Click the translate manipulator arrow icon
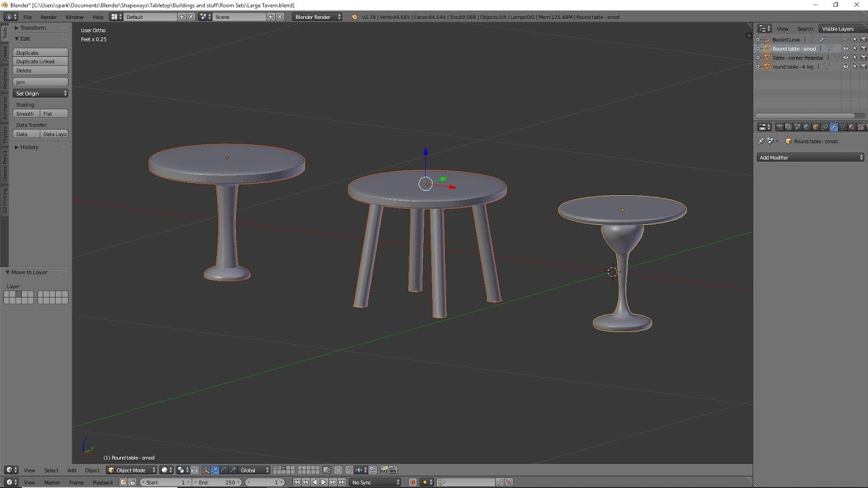 click(x=215, y=470)
